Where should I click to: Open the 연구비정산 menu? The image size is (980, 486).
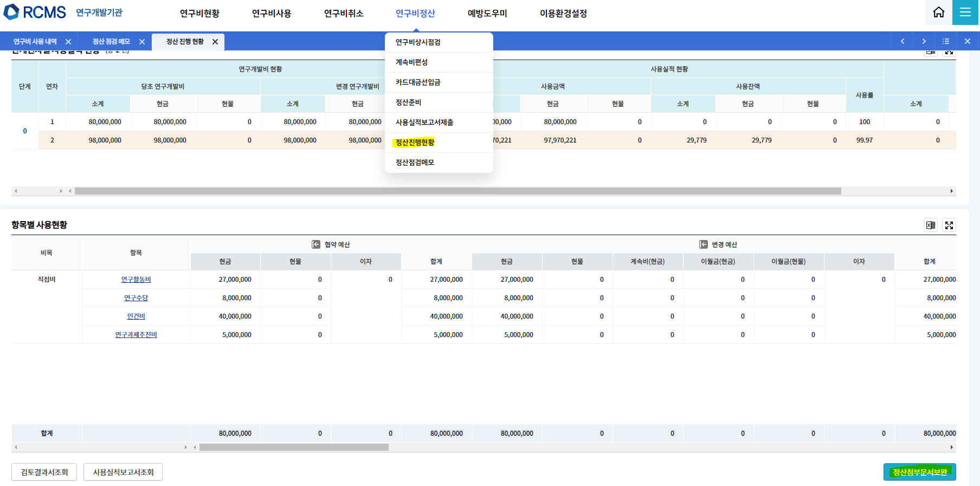click(x=415, y=13)
